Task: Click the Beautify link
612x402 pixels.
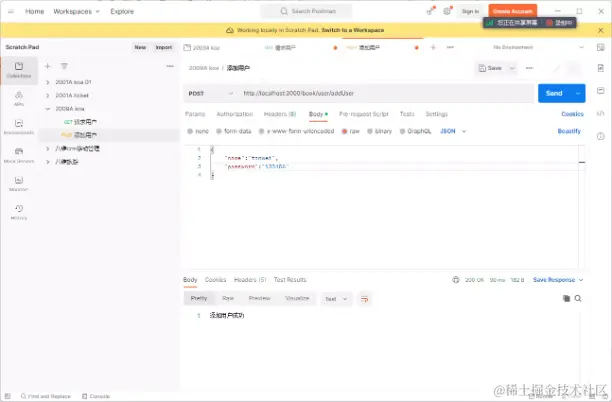Action: click(569, 131)
